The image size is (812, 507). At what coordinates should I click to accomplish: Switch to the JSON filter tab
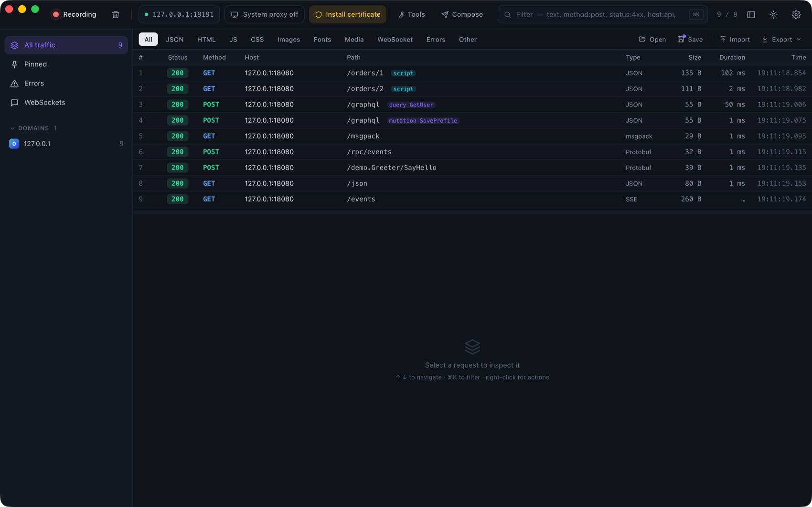(174, 40)
